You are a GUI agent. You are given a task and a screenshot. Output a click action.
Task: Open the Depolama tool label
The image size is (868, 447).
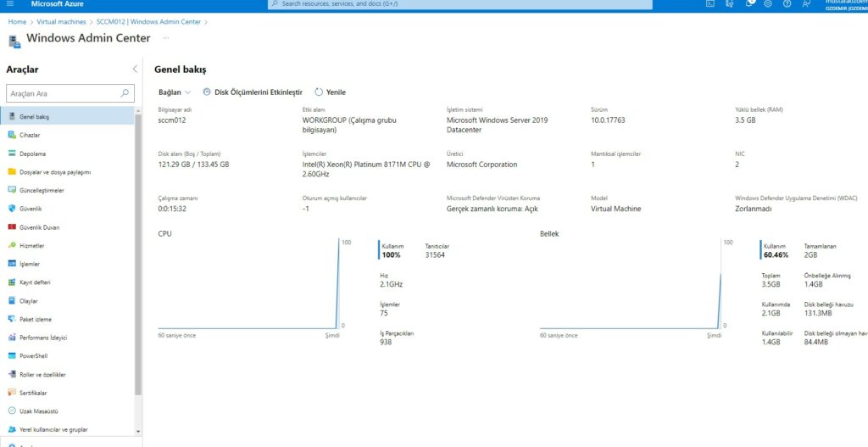[x=33, y=154]
